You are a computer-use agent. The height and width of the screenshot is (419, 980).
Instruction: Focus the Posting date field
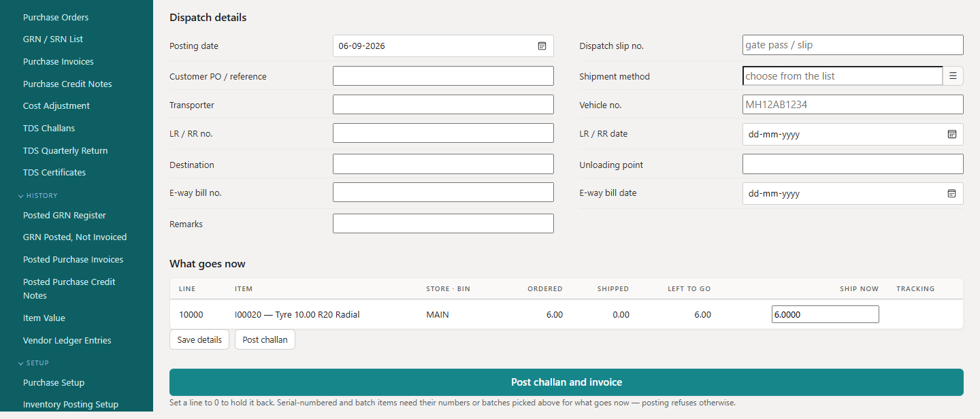[443, 46]
